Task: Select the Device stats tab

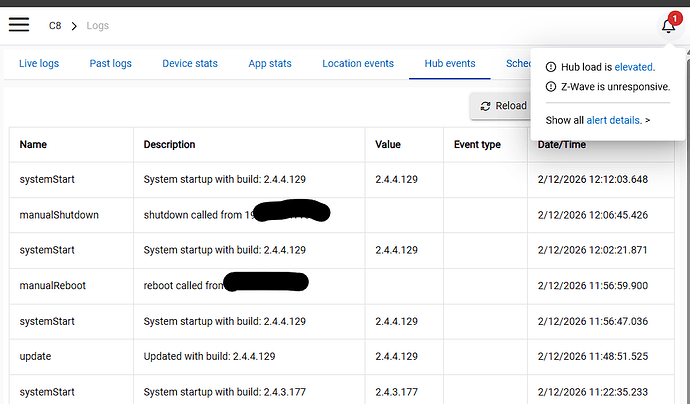Action: (x=190, y=64)
